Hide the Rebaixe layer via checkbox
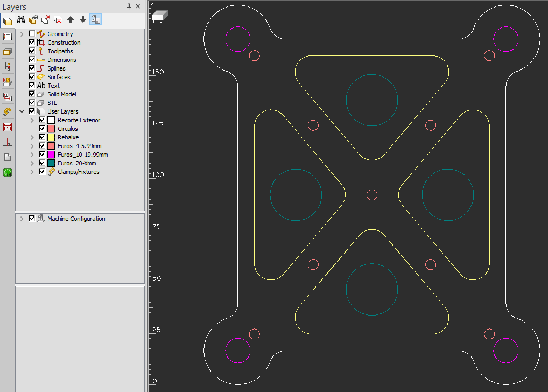 tap(42, 137)
